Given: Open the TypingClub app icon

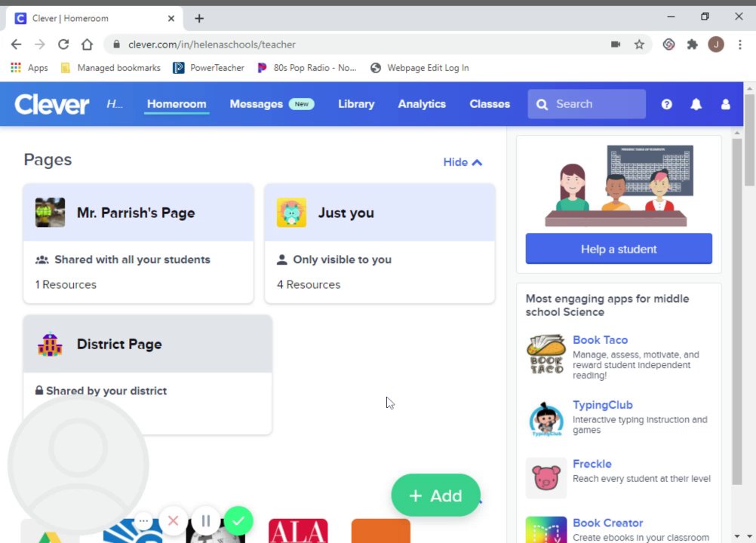Looking at the screenshot, I should [x=545, y=419].
